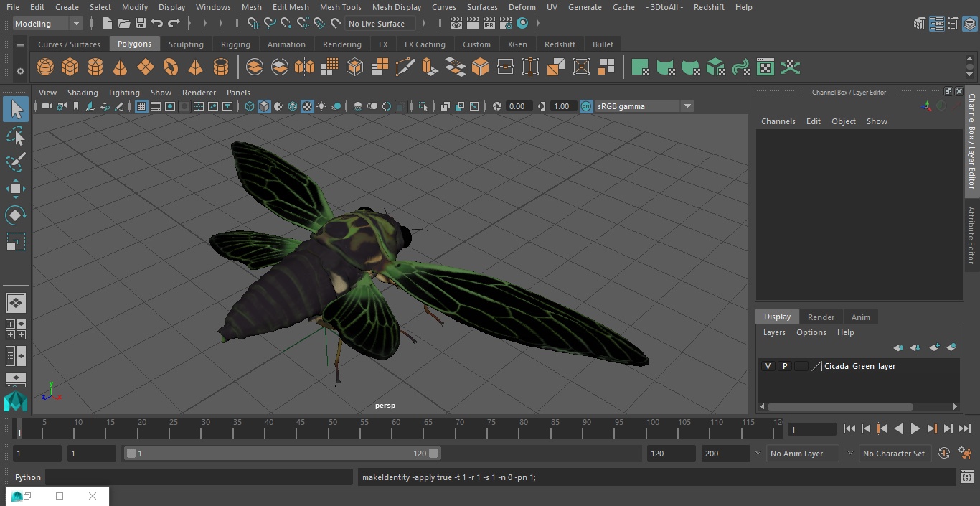Click the Mirror geometry shelf icon
980x506 pixels.
point(304,67)
